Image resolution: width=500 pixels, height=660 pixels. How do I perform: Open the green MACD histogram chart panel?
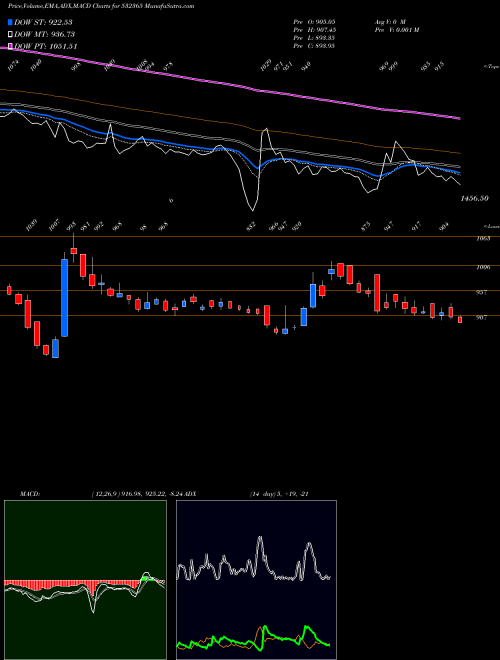[x=85, y=580]
